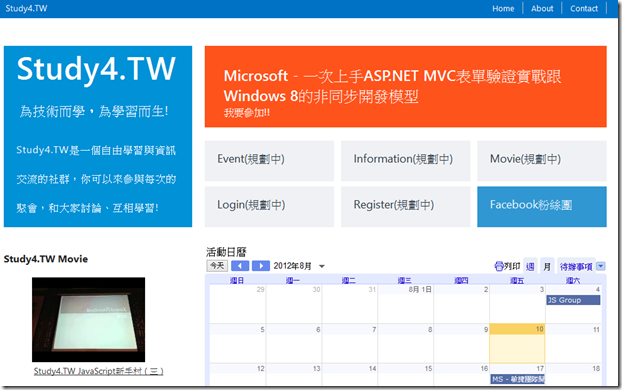Open the Information(規劃中) tile
Viewport: 622px width, 390px height.
(x=405, y=161)
